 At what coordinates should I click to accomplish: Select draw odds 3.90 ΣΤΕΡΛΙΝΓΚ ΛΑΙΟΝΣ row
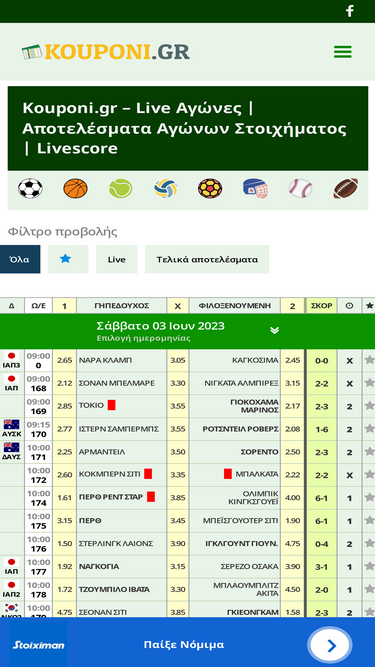pyautogui.click(x=178, y=544)
